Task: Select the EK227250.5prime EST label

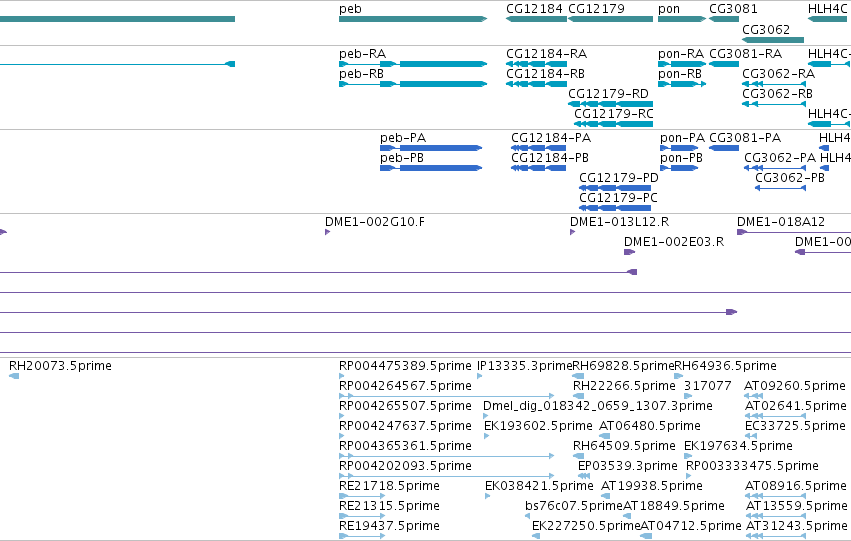Action: click(586, 526)
